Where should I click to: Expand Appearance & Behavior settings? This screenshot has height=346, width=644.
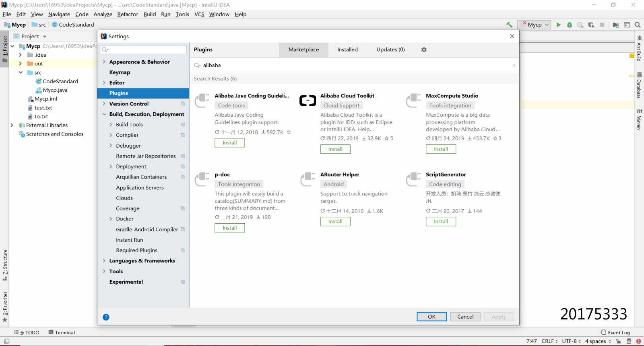[104, 62]
